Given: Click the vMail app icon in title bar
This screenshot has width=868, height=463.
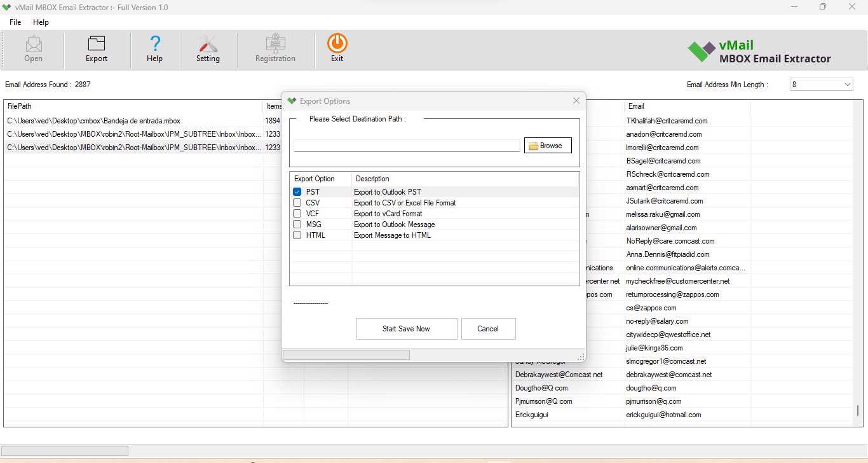Looking at the screenshot, I should [x=7, y=8].
